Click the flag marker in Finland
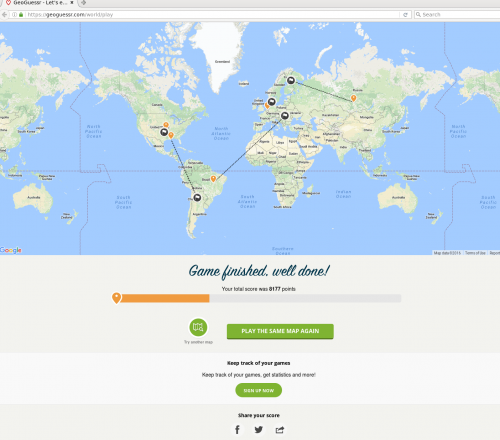Screen dimensions: 500x440 (x=291, y=80)
